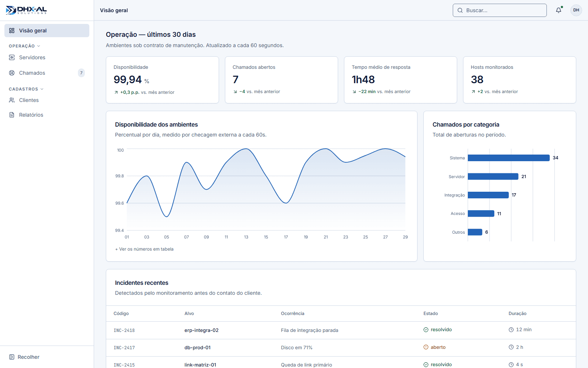Click occurrence Disco em 71%
The width and height of the screenshot is (588, 368).
tap(297, 348)
